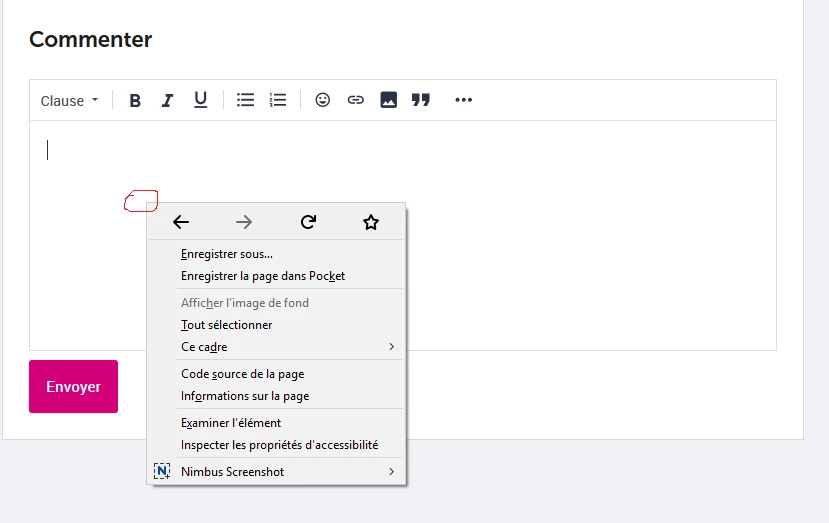Select Enregistrer la page dans Pocket
Image resolution: width=829 pixels, height=523 pixels.
(x=276, y=276)
